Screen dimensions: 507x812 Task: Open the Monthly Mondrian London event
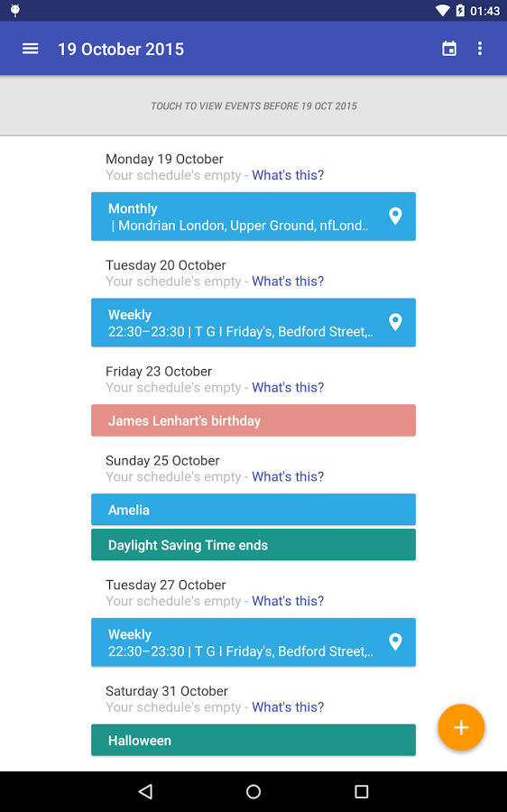(x=253, y=217)
